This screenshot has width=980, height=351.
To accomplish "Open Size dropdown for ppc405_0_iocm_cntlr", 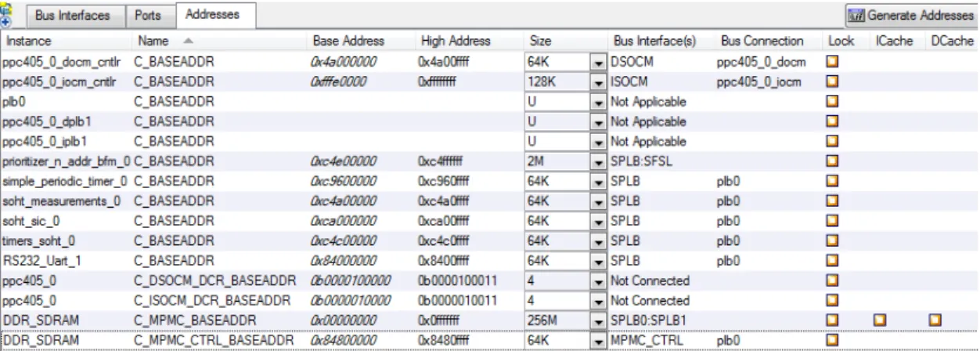I will tap(599, 81).
